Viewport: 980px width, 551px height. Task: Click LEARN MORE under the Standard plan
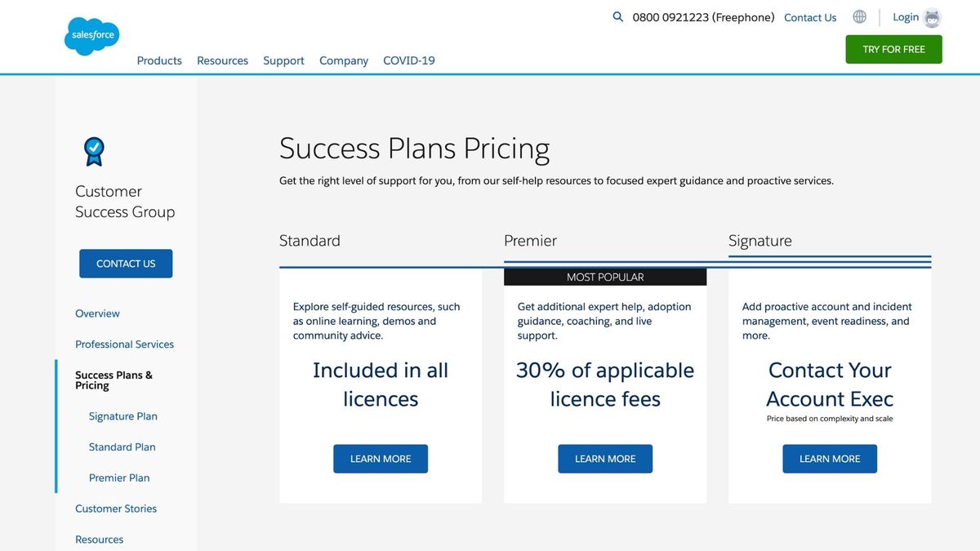click(x=381, y=459)
